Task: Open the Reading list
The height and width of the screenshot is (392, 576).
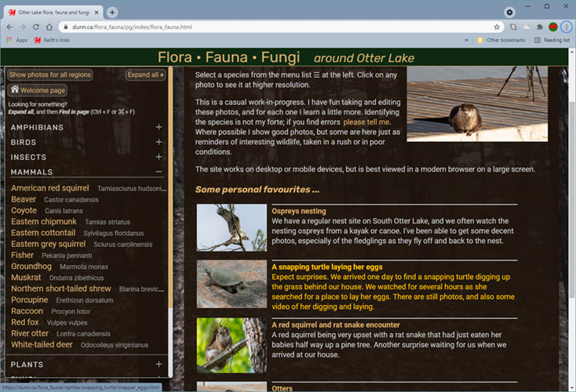Action: [551, 40]
